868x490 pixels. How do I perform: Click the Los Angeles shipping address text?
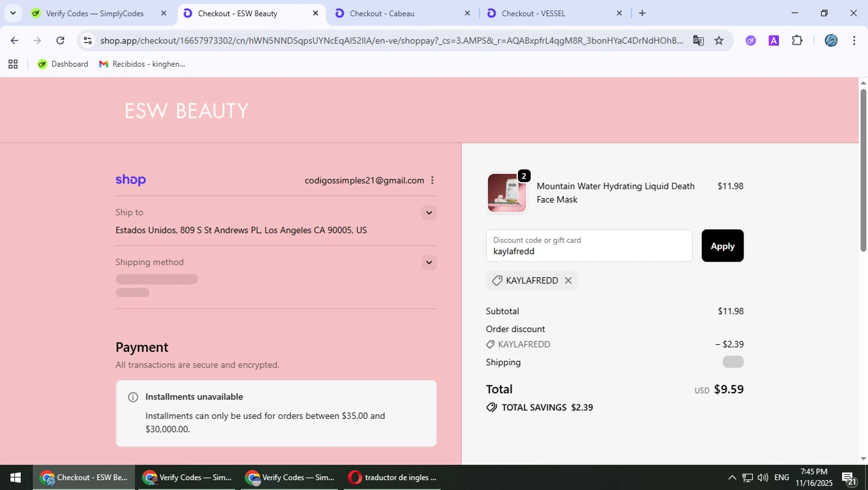(241, 230)
